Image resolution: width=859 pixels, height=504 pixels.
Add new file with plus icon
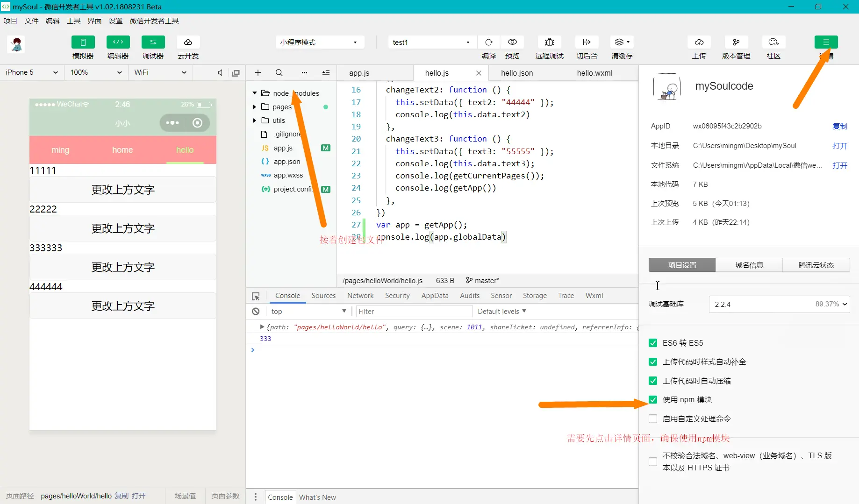click(258, 72)
